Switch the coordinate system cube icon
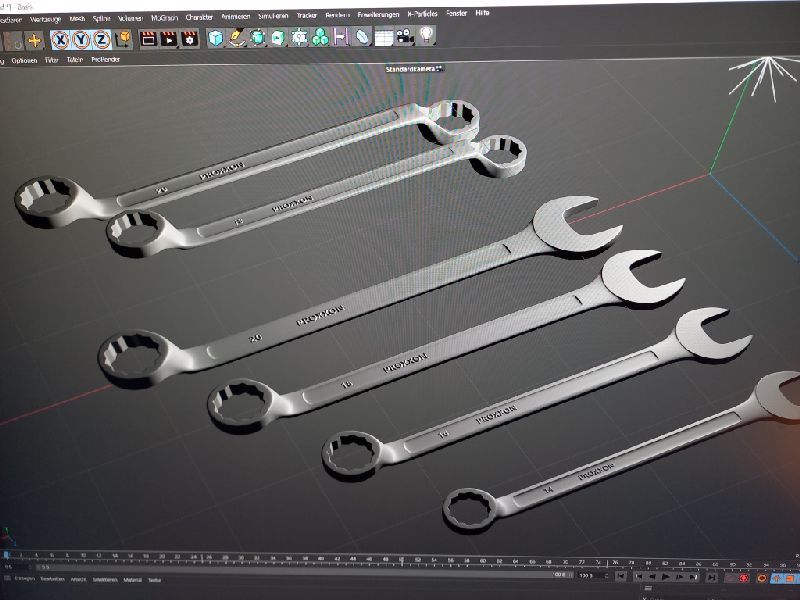This screenshot has width=800, height=600. (x=123, y=39)
